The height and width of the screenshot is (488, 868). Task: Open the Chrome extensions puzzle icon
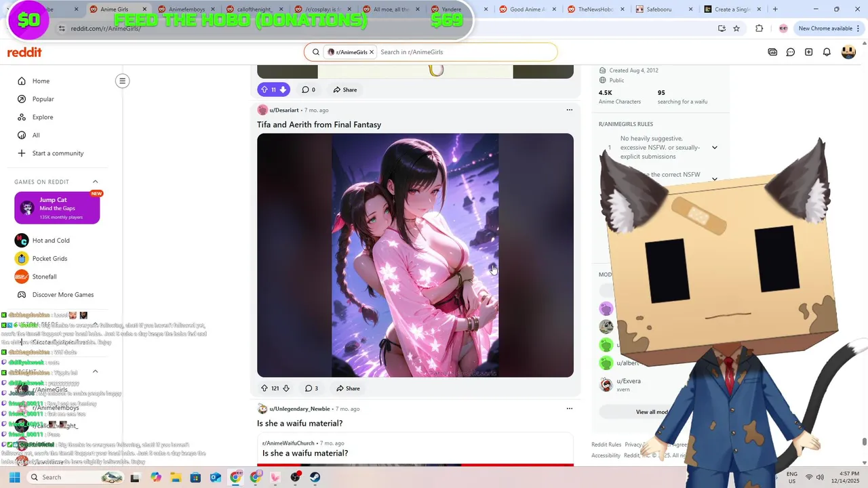(759, 28)
